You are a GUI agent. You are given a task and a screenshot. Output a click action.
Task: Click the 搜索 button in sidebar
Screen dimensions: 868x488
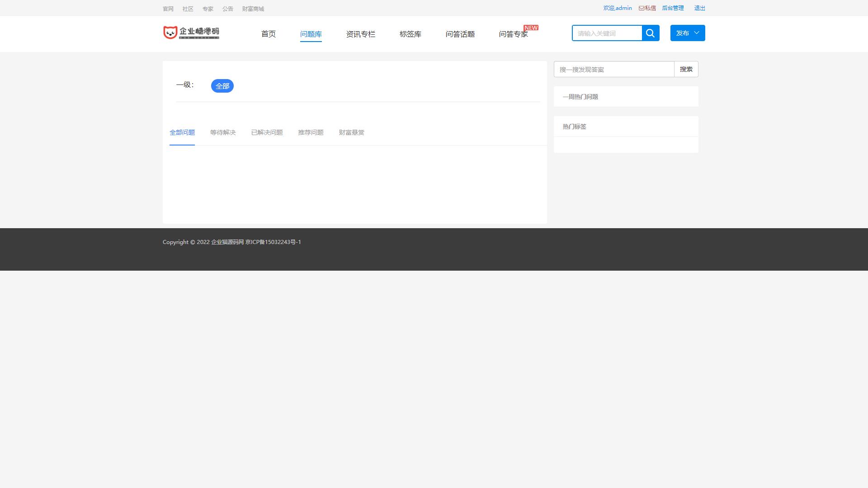[686, 69]
